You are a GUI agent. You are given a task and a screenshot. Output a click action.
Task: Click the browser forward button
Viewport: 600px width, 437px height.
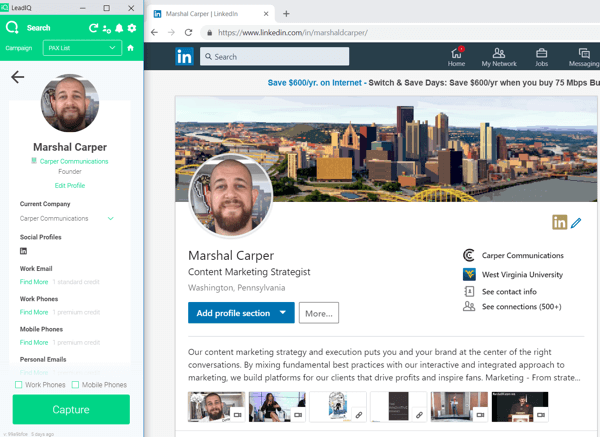pos(171,33)
